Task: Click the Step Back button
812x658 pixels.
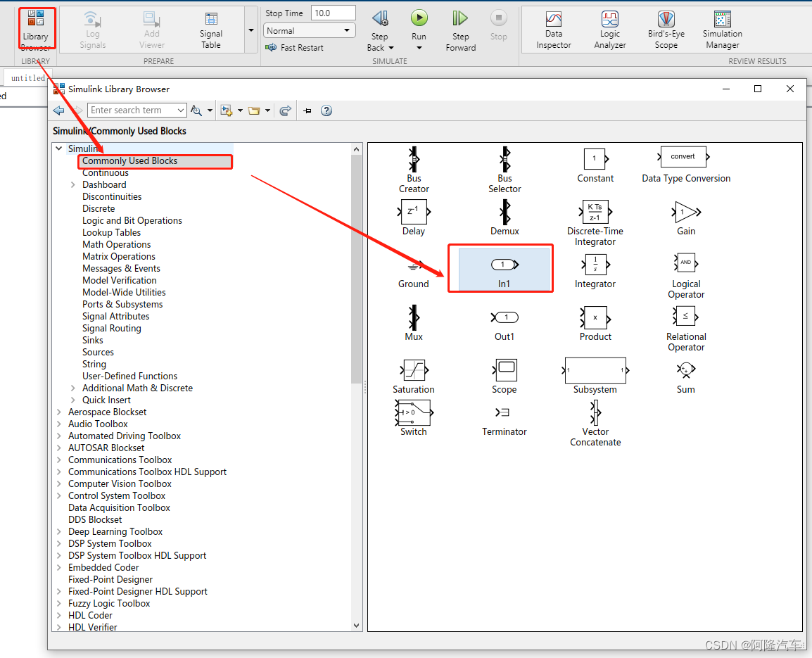Action: 379,31
